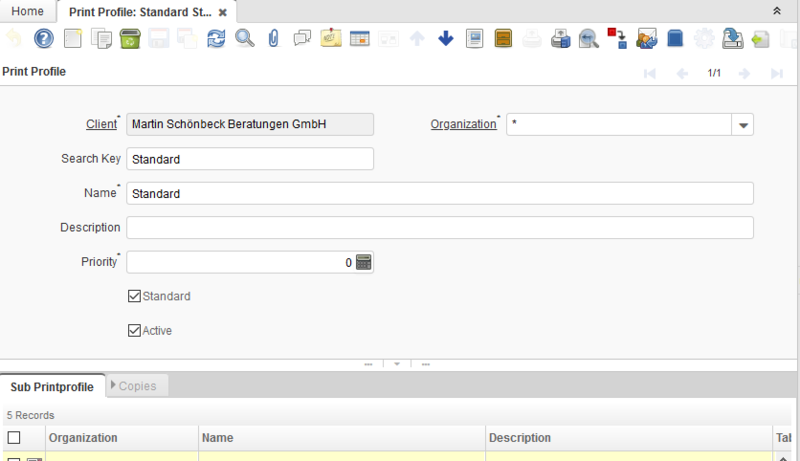The width and height of the screenshot is (800, 461).
Task: Uncheck the Active checkbox
Action: [135, 330]
